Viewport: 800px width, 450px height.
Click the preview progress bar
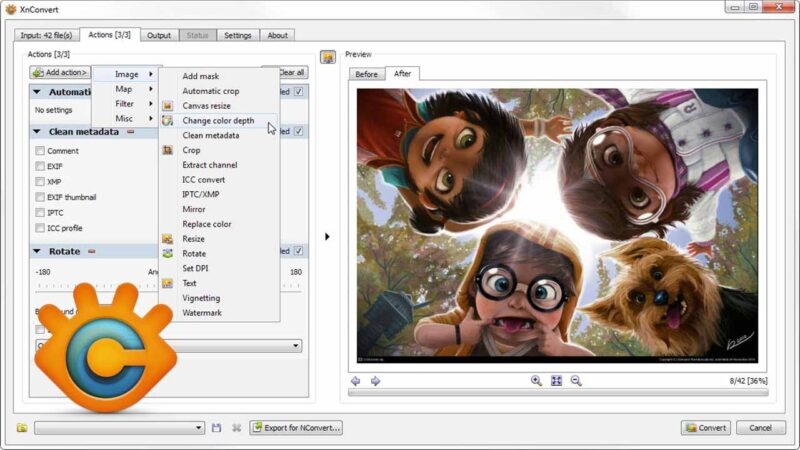coord(558,393)
